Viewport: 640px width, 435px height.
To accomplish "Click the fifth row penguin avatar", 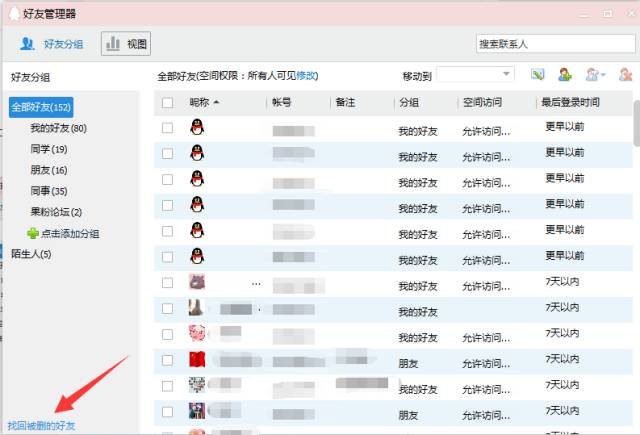I will (197, 230).
